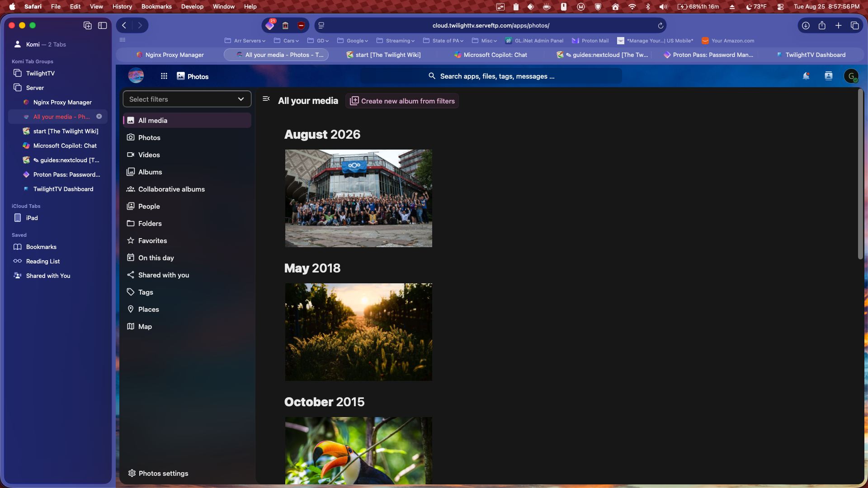Image resolution: width=868 pixels, height=488 pixels.
Task: Expand the Select filters dropdown
Action: 187,99
